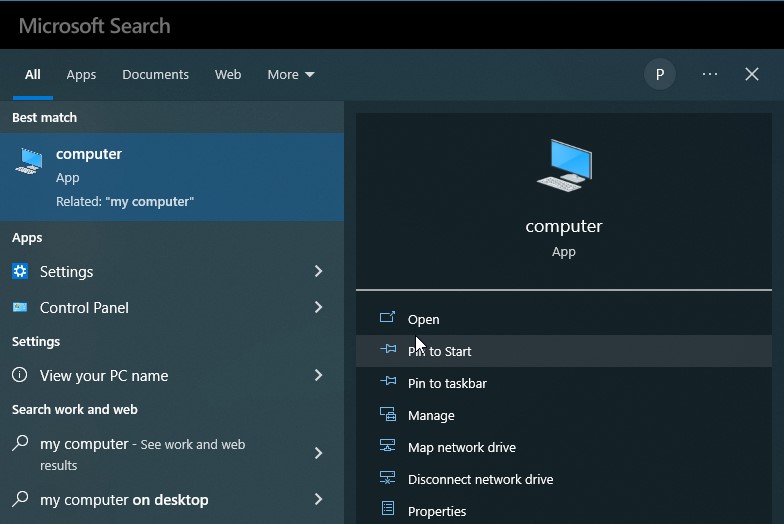This screenshot has height=524, width=784.
Task: Open the Settings app result
Action: (172, 272)
